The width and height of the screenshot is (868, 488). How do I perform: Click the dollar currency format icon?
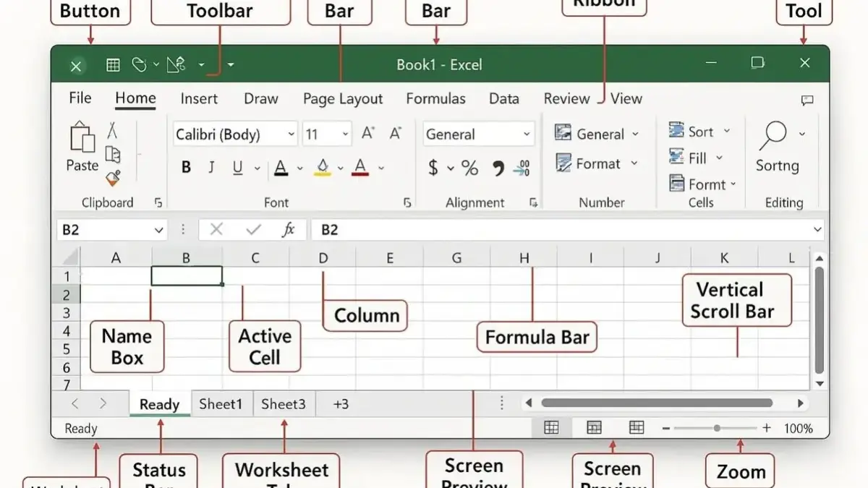[433, 168]
